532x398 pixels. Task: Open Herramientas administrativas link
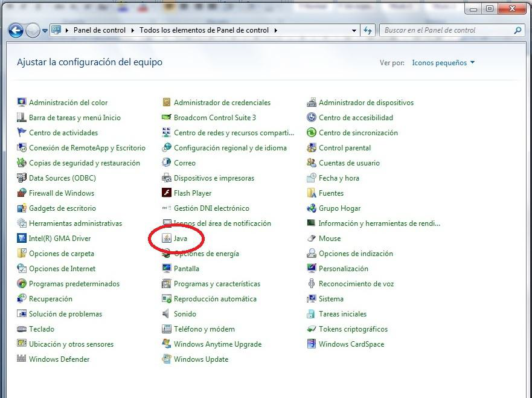pos(75,223)
